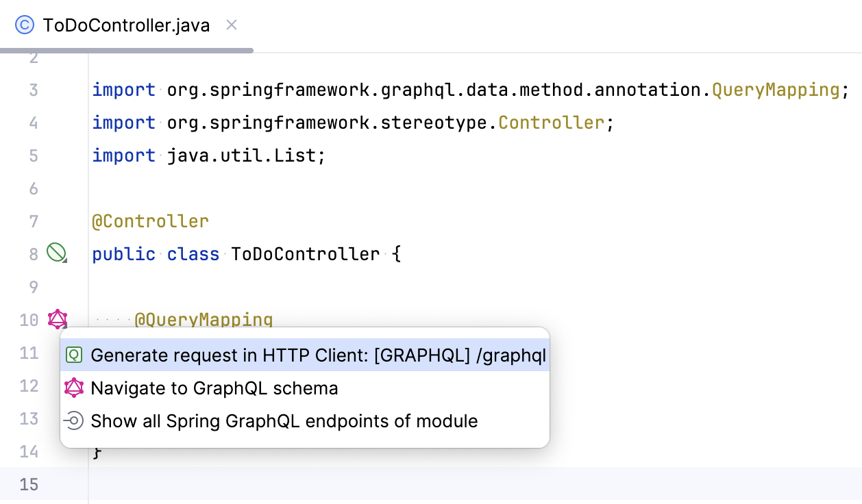Switch to the ToDoController.java editor tab
Viewport: 862px width, 504px height.
[x=125, y=24]
